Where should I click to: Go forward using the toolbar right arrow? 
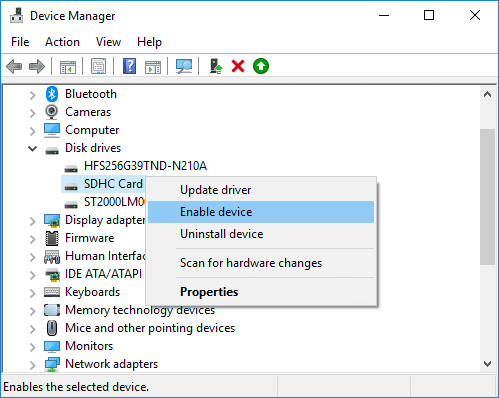pyautogui.click(x=37, y=66)
